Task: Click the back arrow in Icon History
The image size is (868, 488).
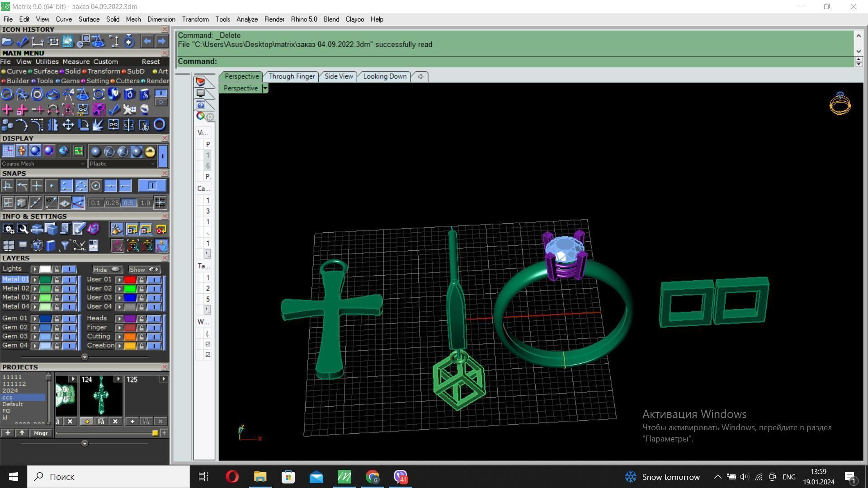Action: point(147,42)
